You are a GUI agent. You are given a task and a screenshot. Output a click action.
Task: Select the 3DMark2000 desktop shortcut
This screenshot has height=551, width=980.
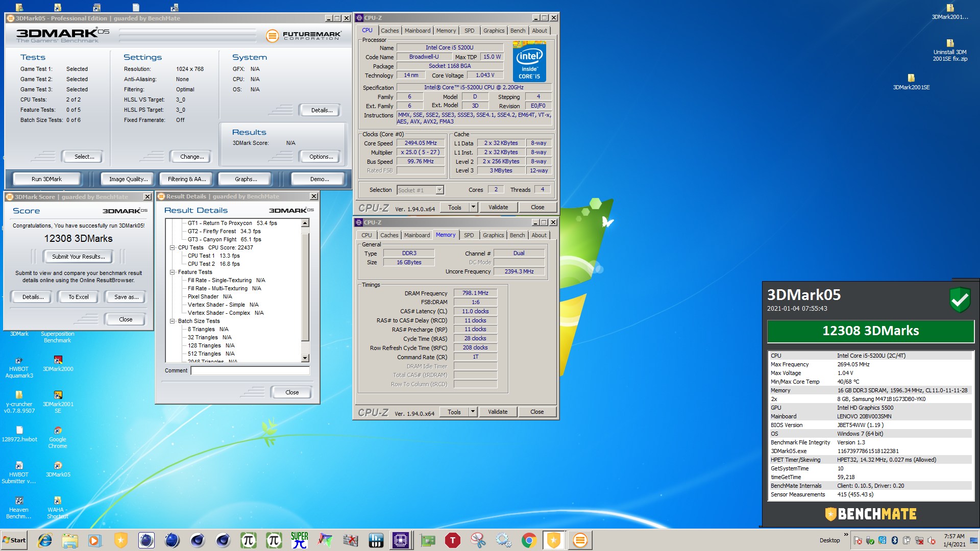pos(58,364)
